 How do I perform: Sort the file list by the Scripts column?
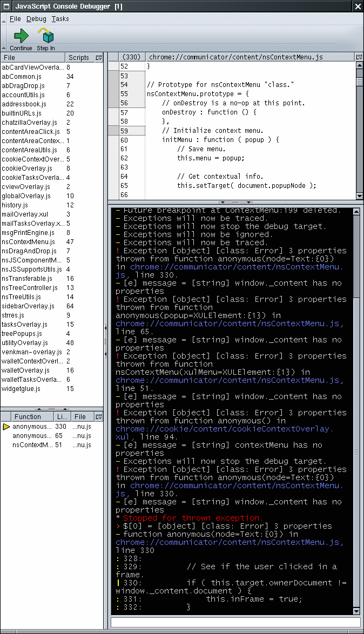[79, 58]
